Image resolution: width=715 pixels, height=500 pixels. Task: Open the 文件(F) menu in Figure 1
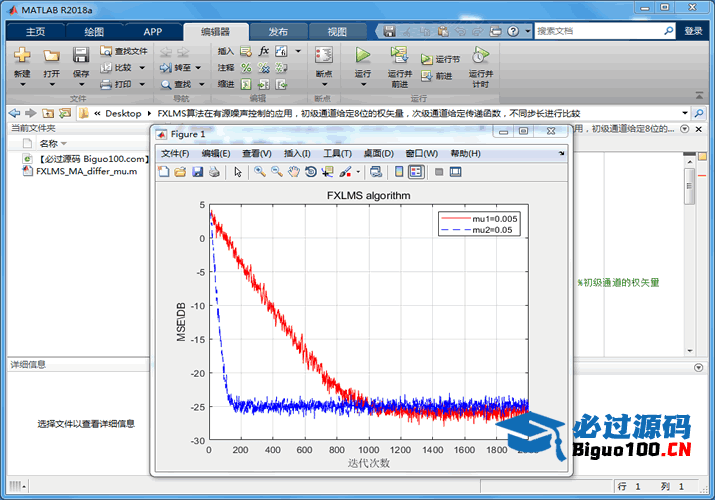(x=175, y=154)
